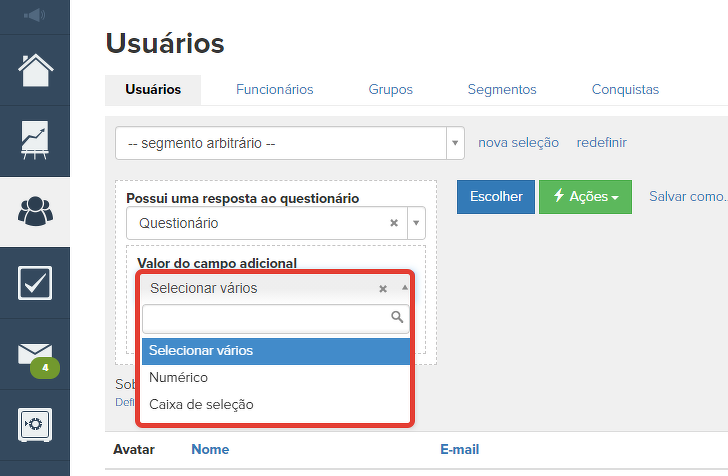728x476 pixels.
Task: Open the home icon in sidebar
Action: coord(35,70)
